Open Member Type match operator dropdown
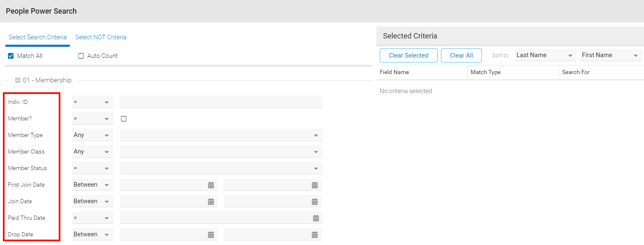 point(93,135)
